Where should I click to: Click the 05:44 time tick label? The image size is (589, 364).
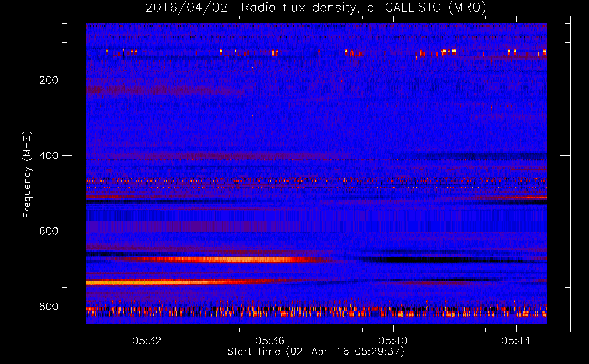[x=516, y=341]
